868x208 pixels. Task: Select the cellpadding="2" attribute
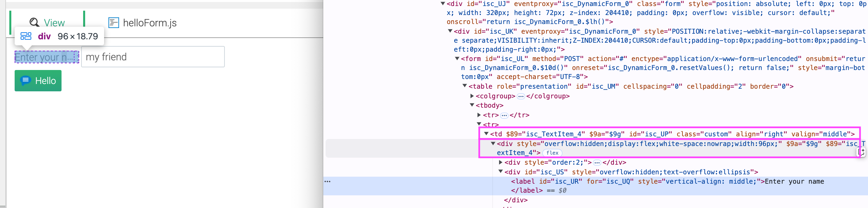click(x=716, y=86)
